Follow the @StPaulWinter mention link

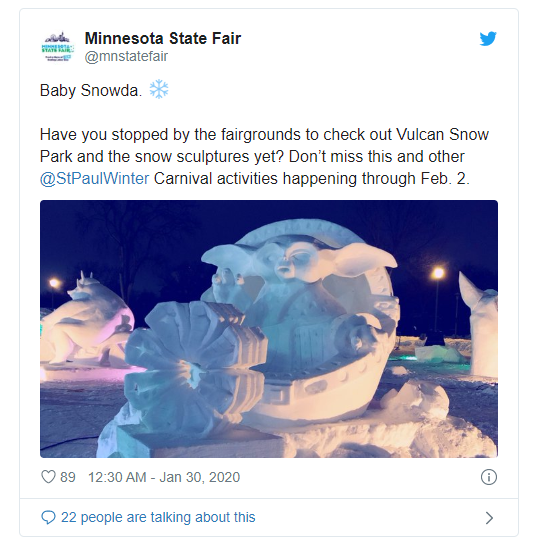click(x=95, y=179)
